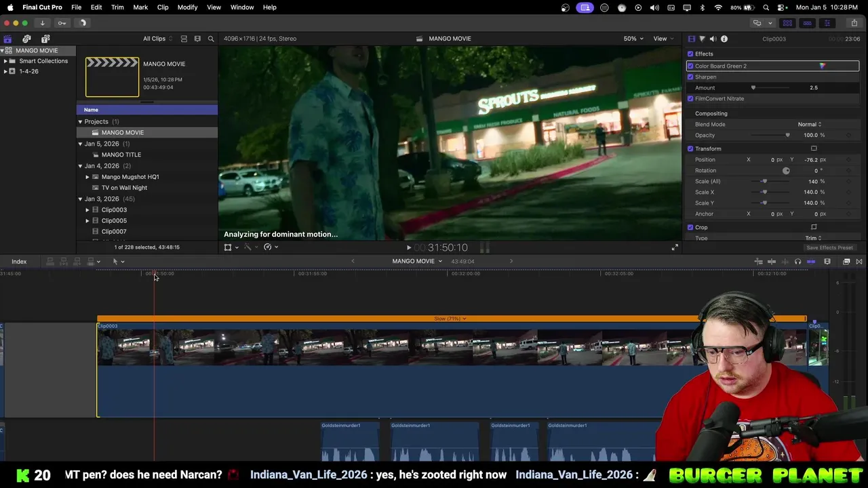Show the Info inspector icon

(724, 39)
